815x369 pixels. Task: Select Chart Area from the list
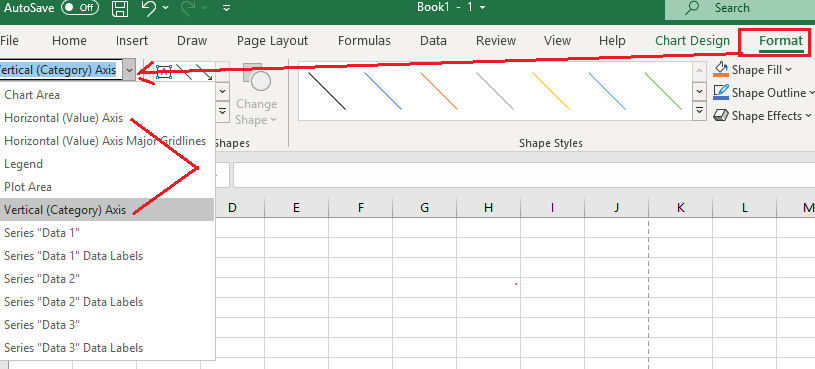click(x=107, y=95)
